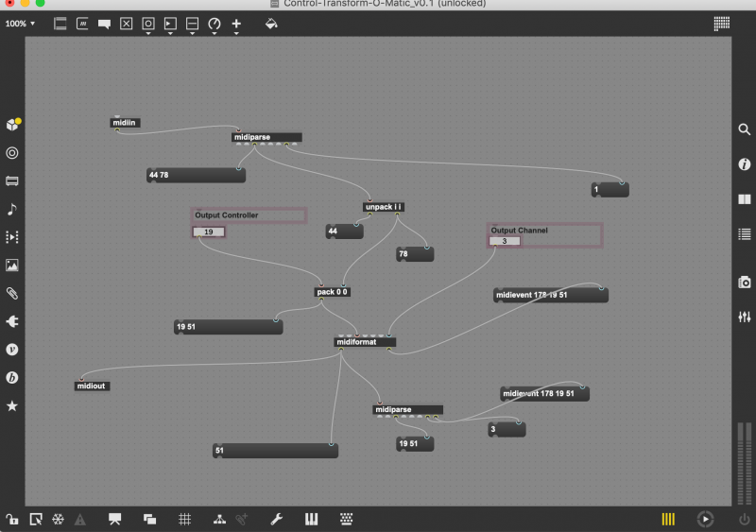Click the message box showing 78
Screen dimensions: 756x532
(x=415, y=253)
